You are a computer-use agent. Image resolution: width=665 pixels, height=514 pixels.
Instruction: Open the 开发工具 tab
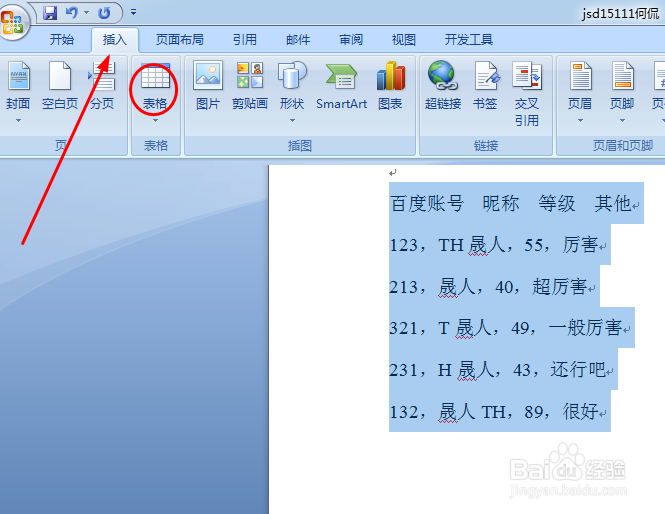[469, 39]
